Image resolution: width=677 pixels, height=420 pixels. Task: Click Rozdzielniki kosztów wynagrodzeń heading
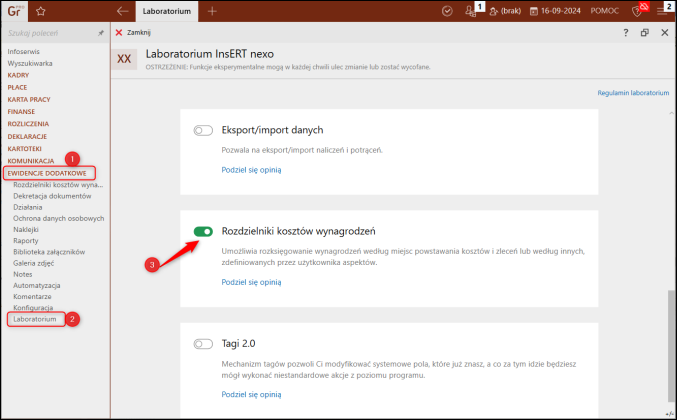point(298,231)
